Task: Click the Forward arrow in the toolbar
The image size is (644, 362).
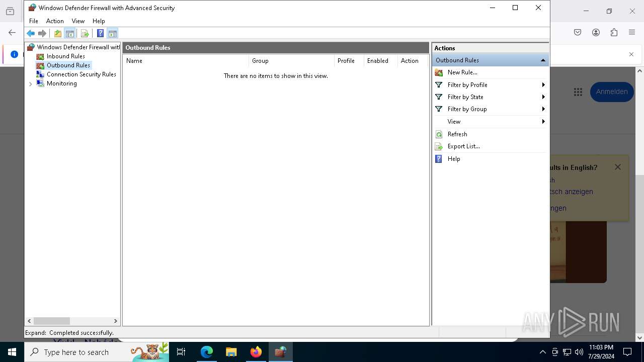Action: [42, 34]
